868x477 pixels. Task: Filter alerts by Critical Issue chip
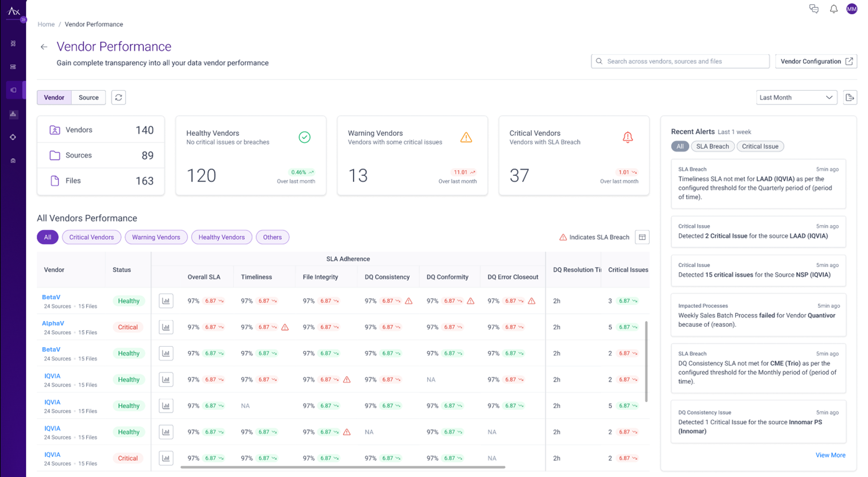(x=760, y=146)
